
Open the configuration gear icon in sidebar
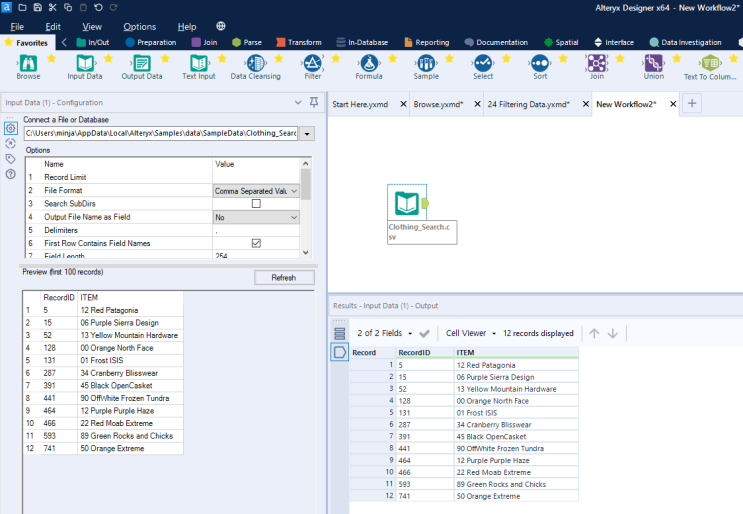pos(10,128)
